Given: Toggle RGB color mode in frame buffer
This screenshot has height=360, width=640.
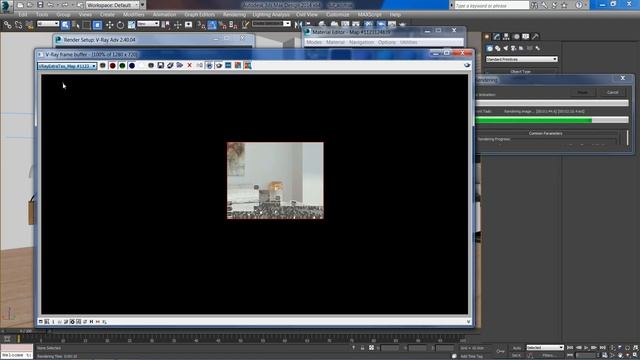Looking at the screenshot, I should 103,66.
